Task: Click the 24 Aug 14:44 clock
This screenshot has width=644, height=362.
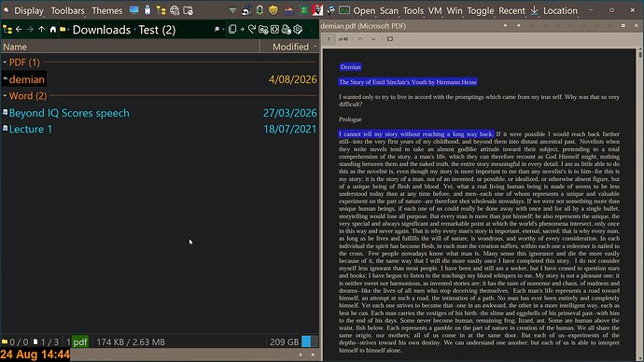Action: pos(35,355)
